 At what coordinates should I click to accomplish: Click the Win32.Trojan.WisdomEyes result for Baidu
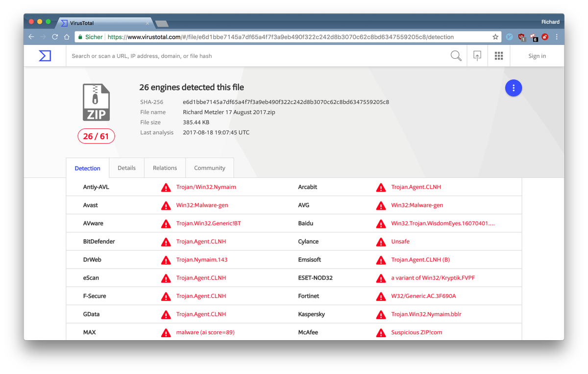pyautogui.click(x=443, y=223)
